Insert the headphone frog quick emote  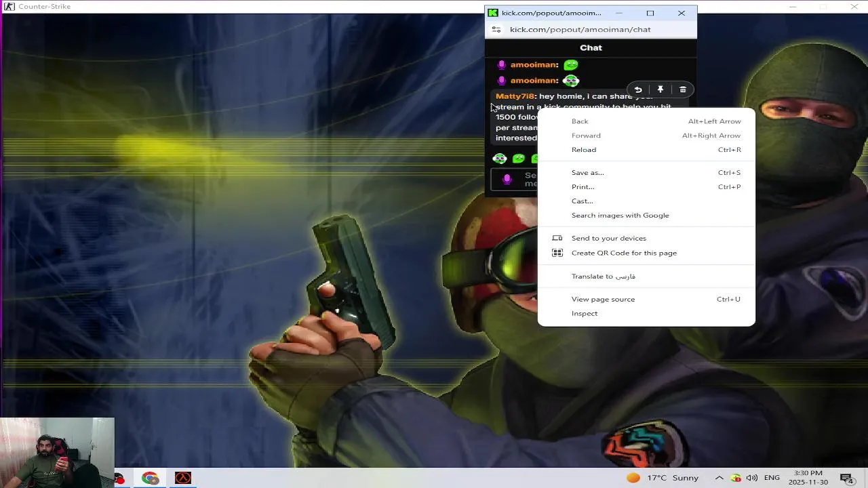(500, 159)
